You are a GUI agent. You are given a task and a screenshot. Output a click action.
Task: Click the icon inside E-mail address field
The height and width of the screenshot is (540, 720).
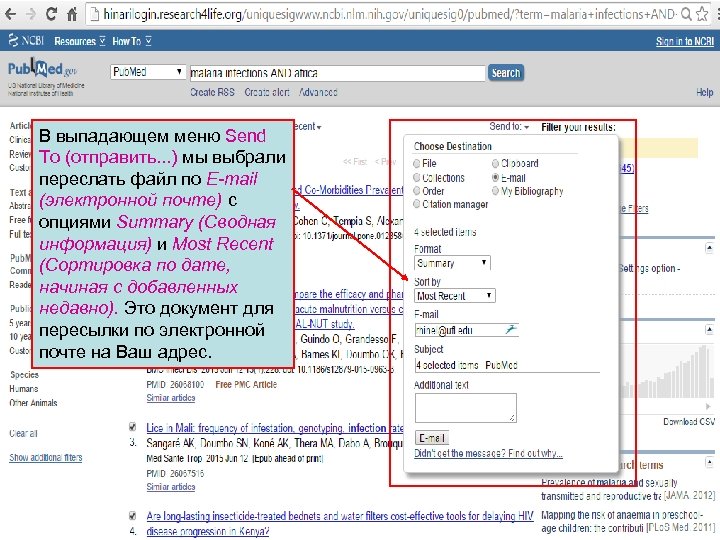click(511, 329)
